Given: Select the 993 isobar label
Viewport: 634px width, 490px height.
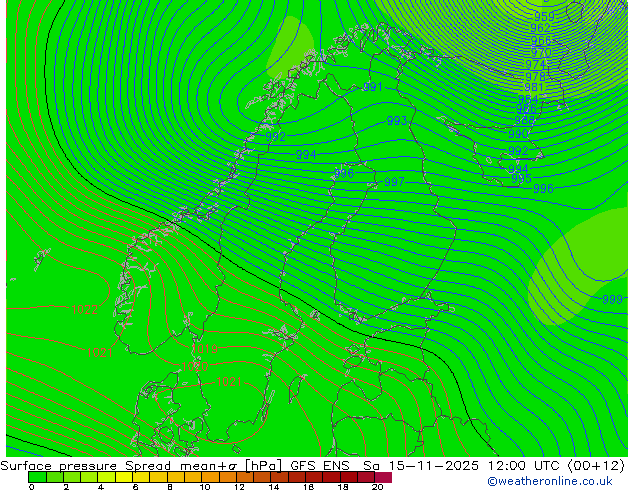Looking at the screenshot, I should pos(397,120).
